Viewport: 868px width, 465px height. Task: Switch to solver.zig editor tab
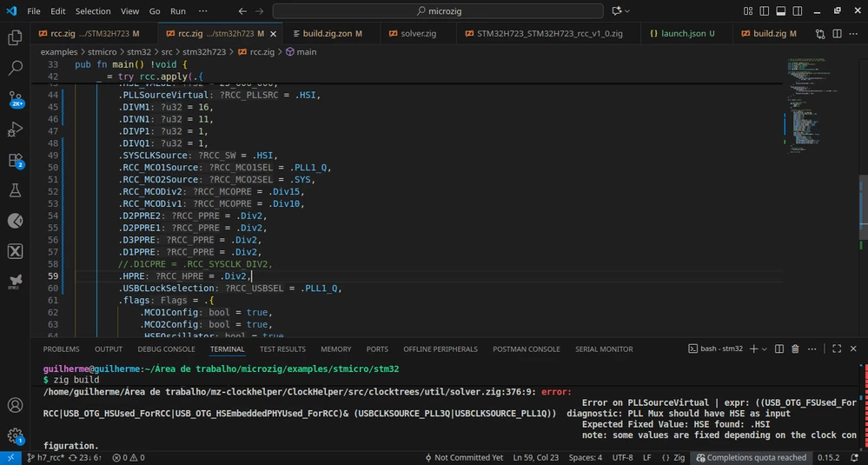pyautogui.click(x=419, y=34)
